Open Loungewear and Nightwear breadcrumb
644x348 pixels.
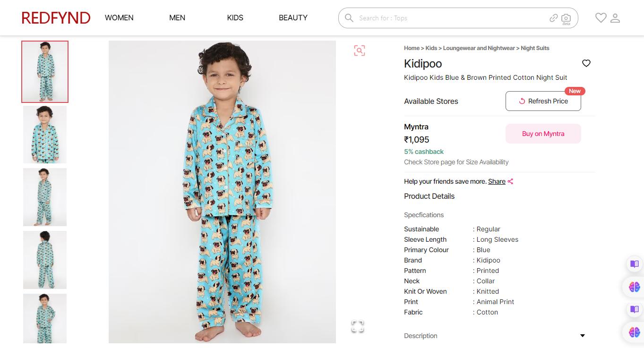click(x=479, y=48)
